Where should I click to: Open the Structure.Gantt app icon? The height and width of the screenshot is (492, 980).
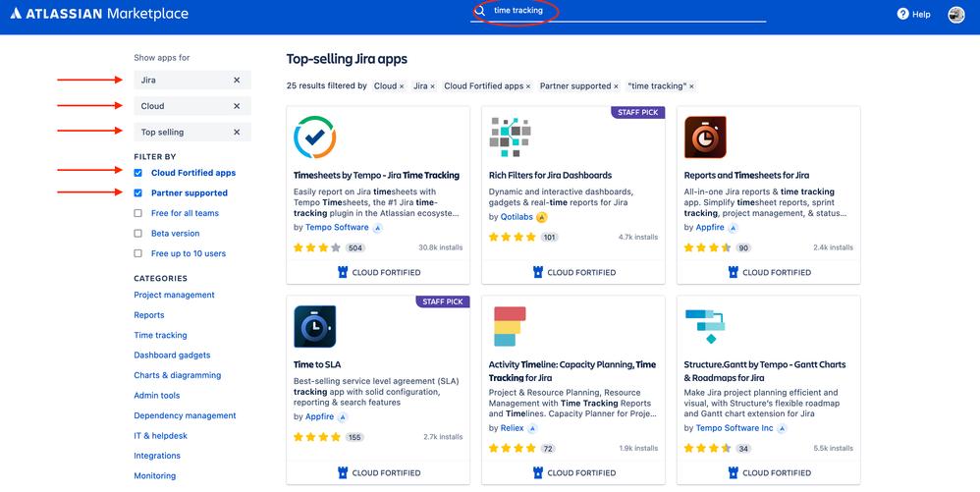[705, 326]
